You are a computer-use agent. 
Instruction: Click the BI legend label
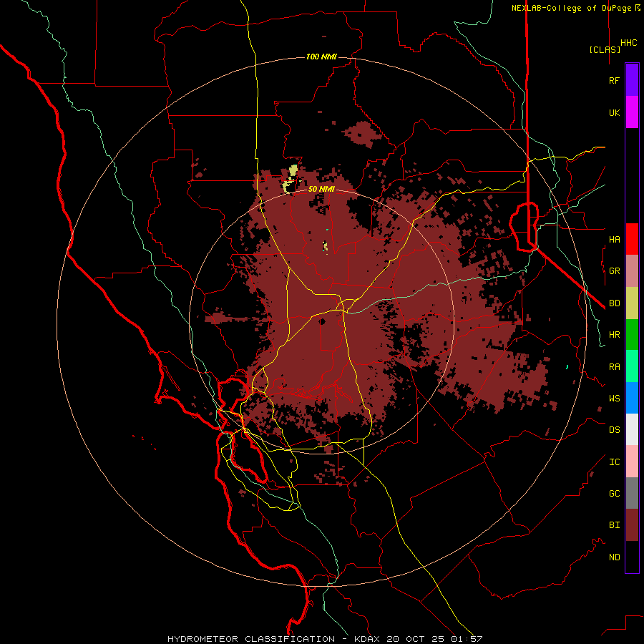click(614, 525)
